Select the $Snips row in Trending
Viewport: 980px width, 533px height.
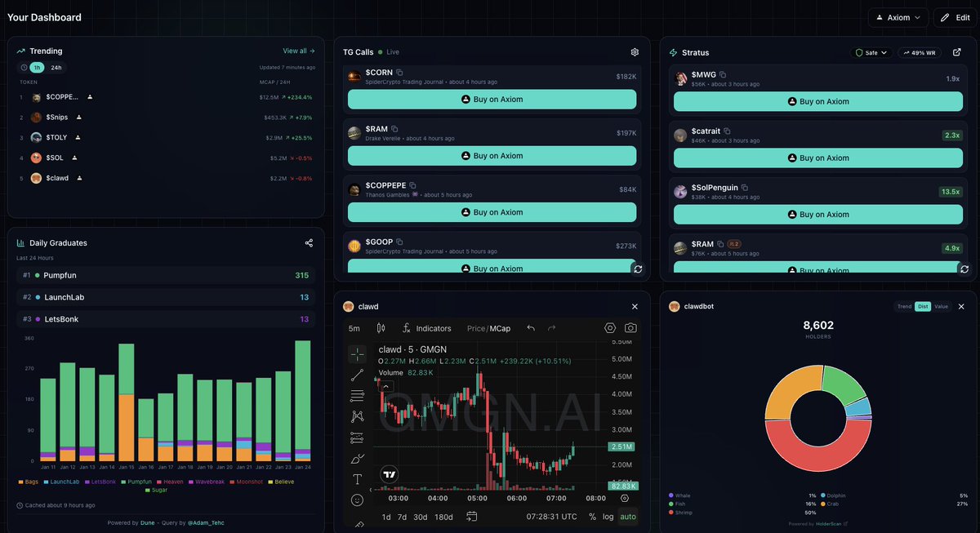(167, 117)
